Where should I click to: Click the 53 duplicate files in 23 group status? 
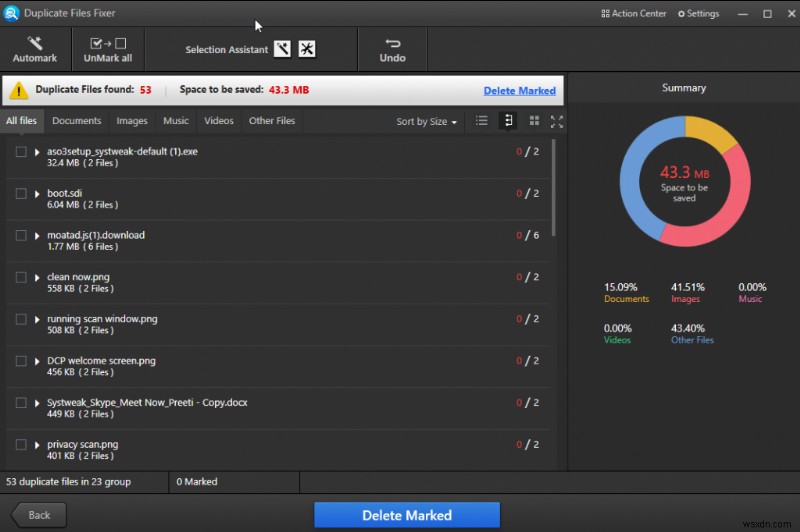tap(68, 482)
